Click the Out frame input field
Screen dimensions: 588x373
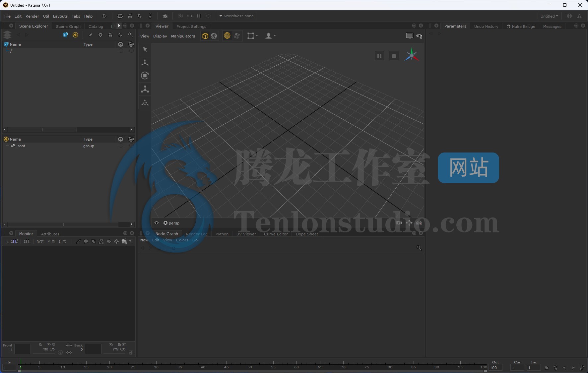click(x=495, y=368)
